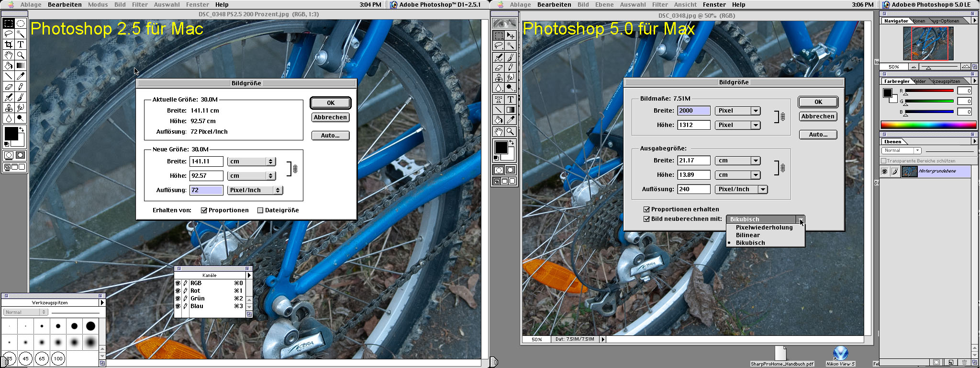Select the smudge finger tool in Photoshop 5.0

pos(511,77)
